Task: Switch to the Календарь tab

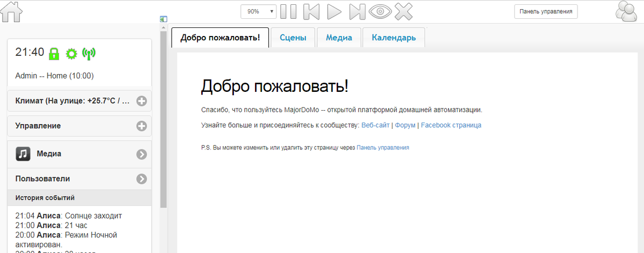Action: click(394, 38)
